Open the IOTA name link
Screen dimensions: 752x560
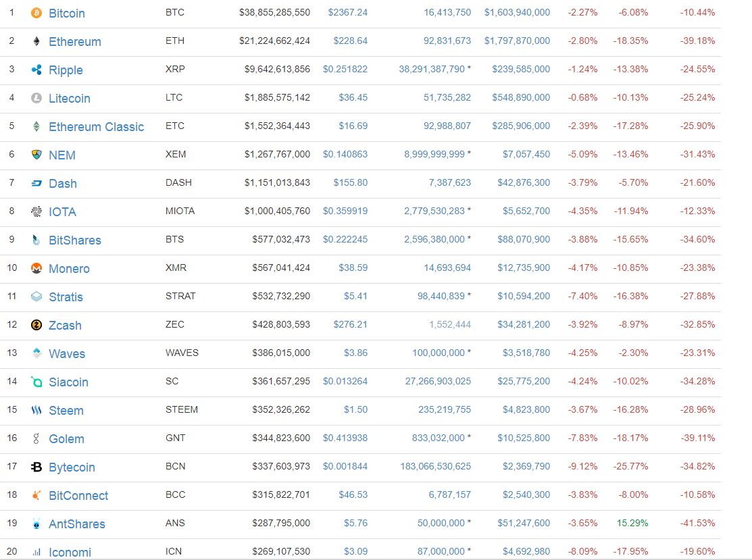tap(62, 211)
